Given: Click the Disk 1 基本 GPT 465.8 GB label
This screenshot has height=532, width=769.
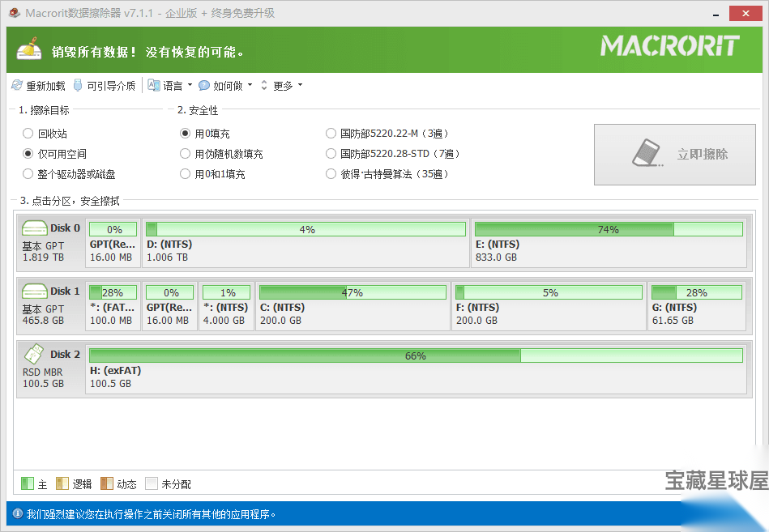Looking at the screenshot, I should 43,314.
